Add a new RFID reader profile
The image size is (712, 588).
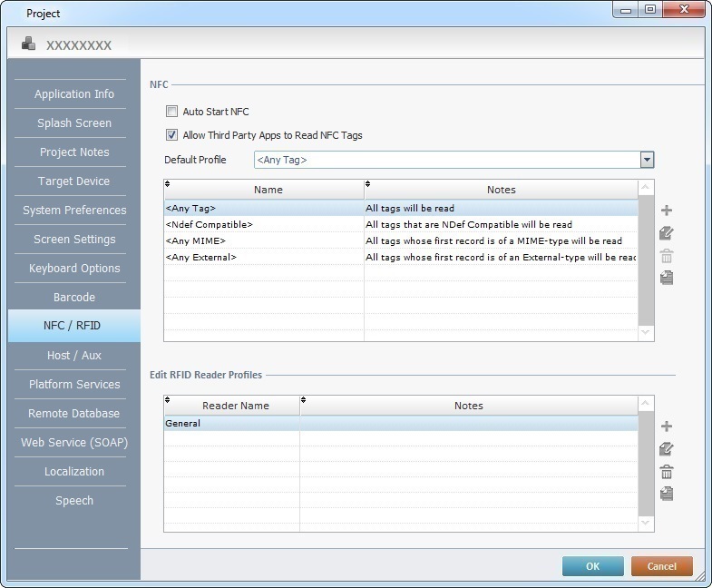(x=667, y=426)
